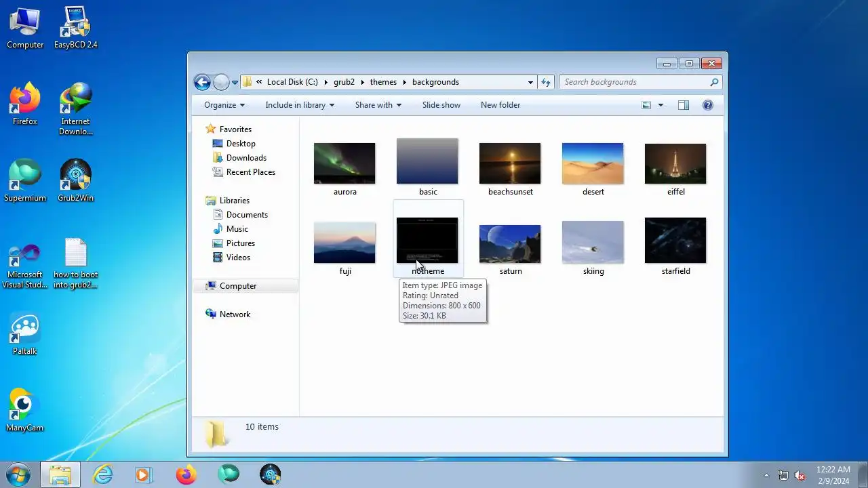Open recent pages dropdown next to Forward
This screenshot has width=868, height=488.
[x=235, y=82]
